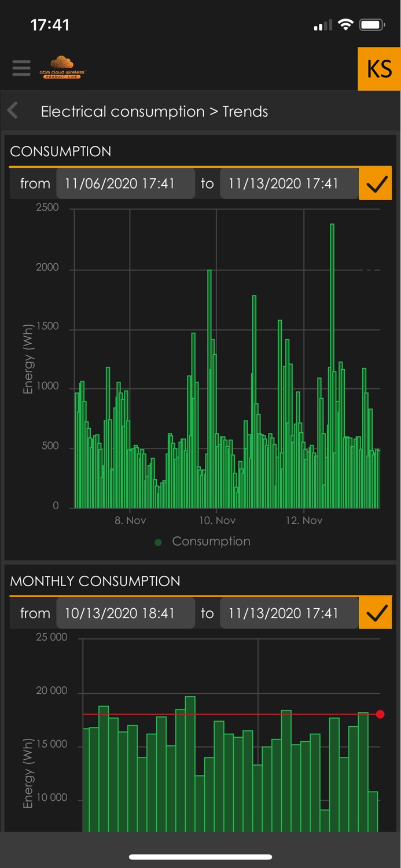Image resolution: width=401 pixels, height=868 pixels.
Task: Tap the 2000 Wh bar before 10. Nov
Action: pyautogui.click(x=209, y=389)
